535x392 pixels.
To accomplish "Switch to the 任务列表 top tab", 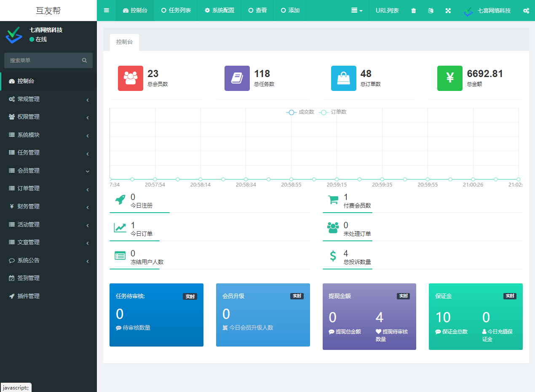I will coord(176,11).
